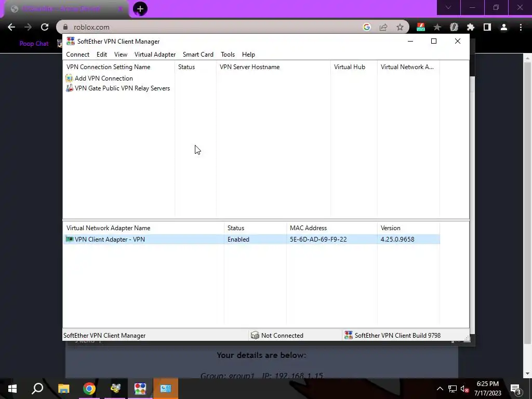Open the Edit menu
The width and height of the screenshot is (532, 399).
point(101,54)
